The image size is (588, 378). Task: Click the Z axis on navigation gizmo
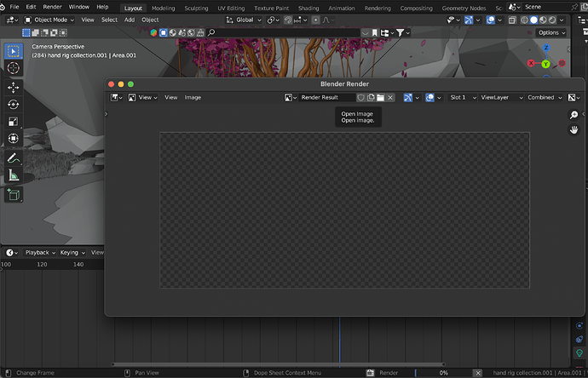[x=546, y=48]
